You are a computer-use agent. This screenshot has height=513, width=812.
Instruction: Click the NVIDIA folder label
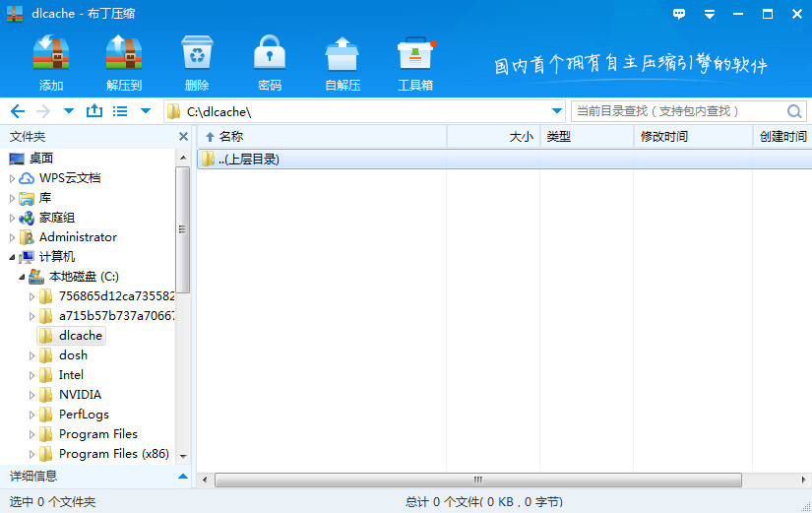pos(80,395)
